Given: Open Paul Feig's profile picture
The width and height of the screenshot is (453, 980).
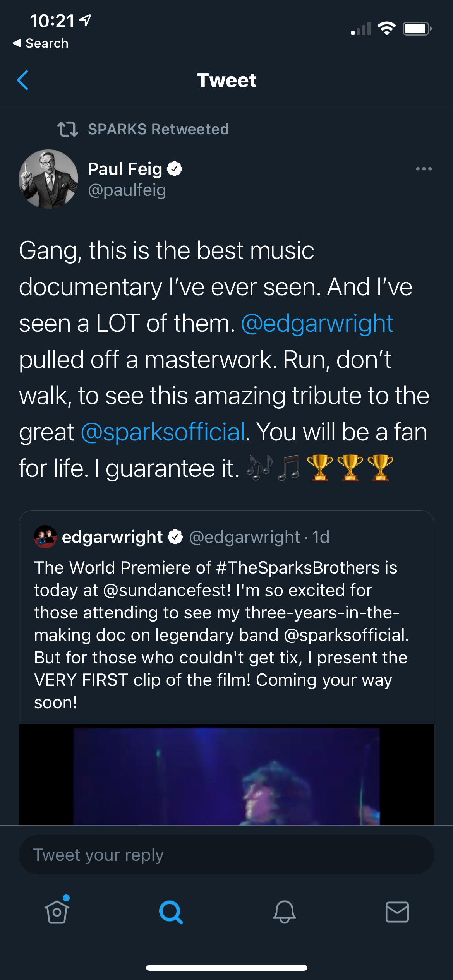Looking at the screenshot, I should pos(48,179).
